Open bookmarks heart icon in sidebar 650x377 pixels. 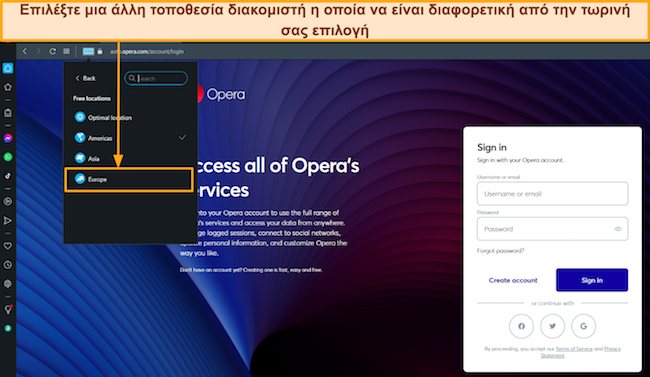[x=8, y=246]
